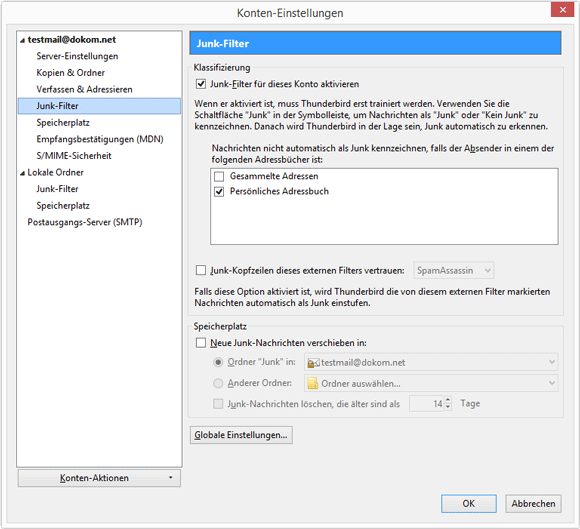Image resolution: width=580 pixels, height=529 pixels.
Task: Enable Neue Junk-Nachrichten verschieben in
Action: point(201,343)
